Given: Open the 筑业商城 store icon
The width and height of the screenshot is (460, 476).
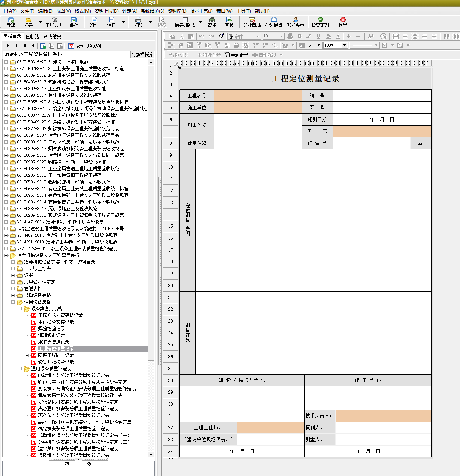Looking at the screenshot, I should click(252, 22).
